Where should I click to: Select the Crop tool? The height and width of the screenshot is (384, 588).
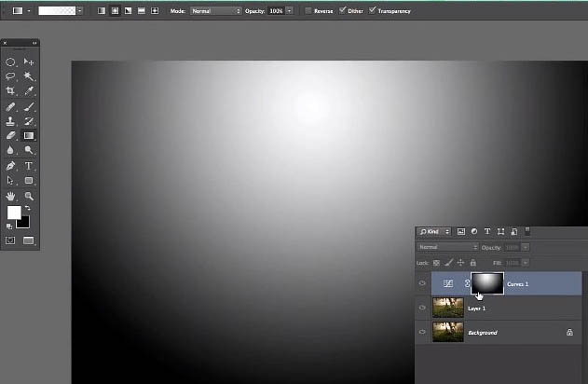[x=10, y=90]
